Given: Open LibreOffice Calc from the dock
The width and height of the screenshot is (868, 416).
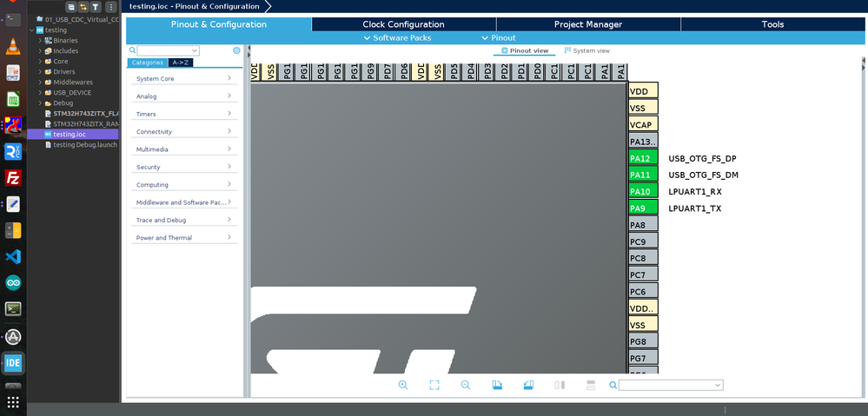Looking at the screenshot, I should coord(13,99).
